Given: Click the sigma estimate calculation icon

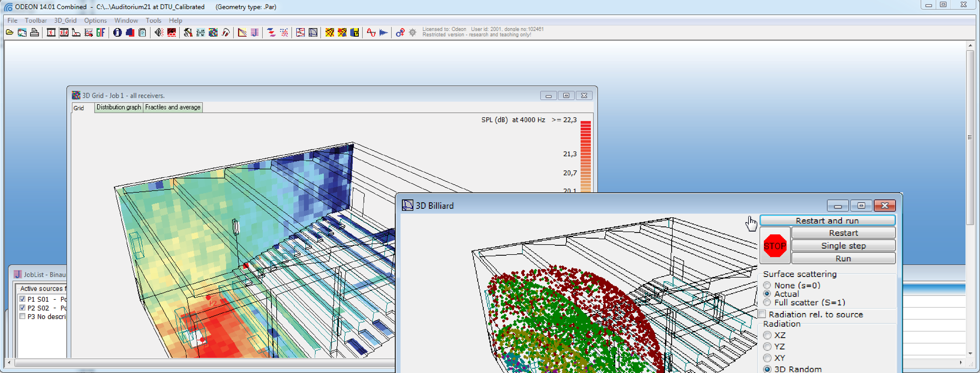Looking at the screenshot, I should click(200, 33).
